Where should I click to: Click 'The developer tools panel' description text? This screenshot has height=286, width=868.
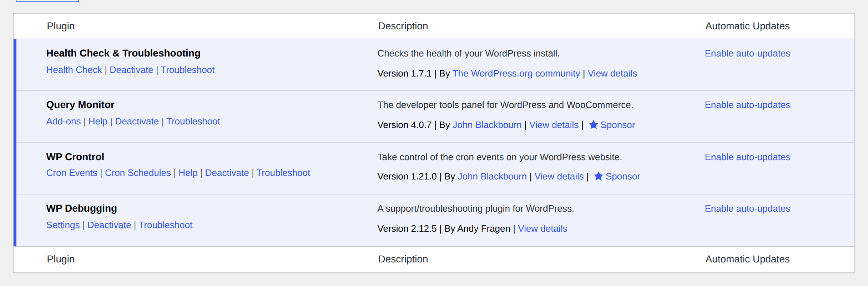pos(505,105)
